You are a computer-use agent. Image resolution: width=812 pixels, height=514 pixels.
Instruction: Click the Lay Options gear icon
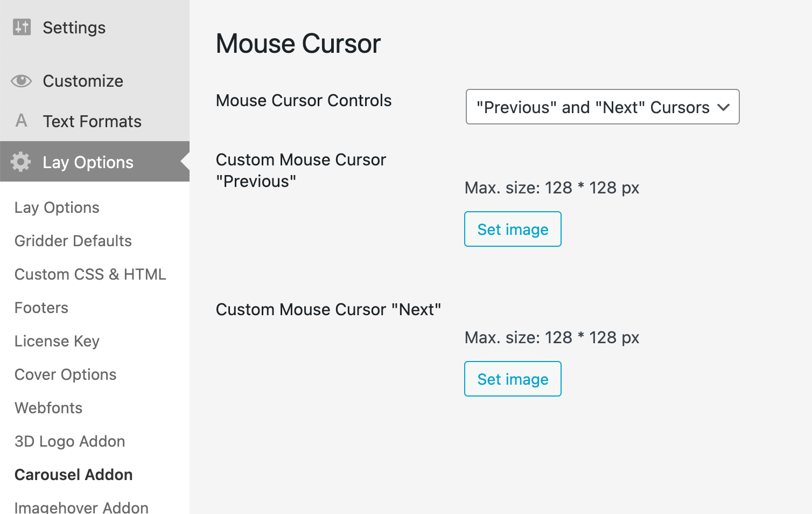tap(21, 162)
